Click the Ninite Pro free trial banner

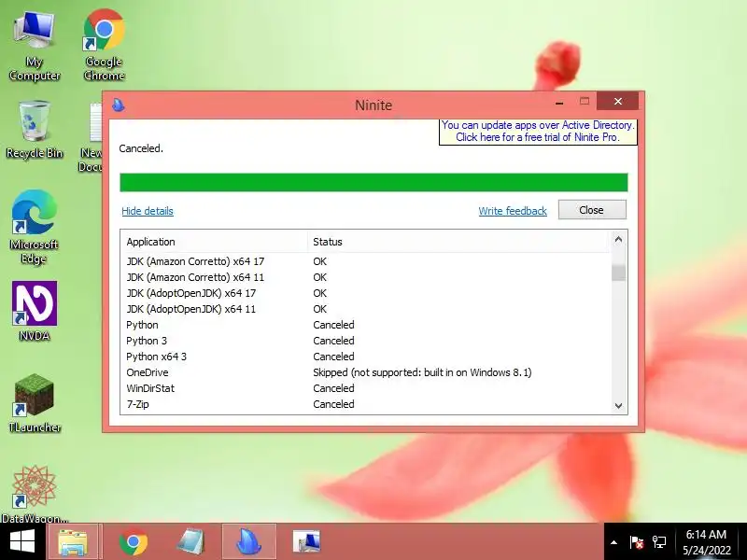click(538, 132)
